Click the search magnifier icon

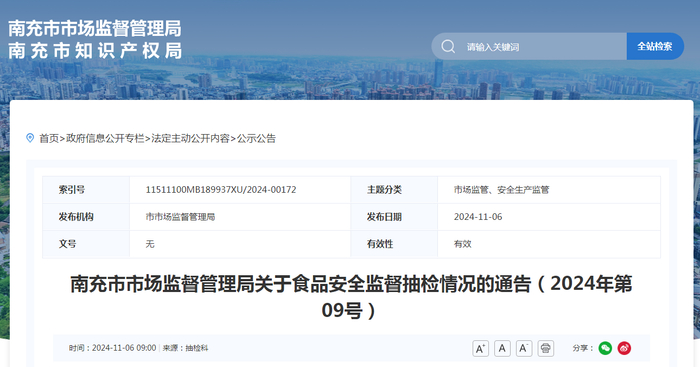[x=448, y=46]
